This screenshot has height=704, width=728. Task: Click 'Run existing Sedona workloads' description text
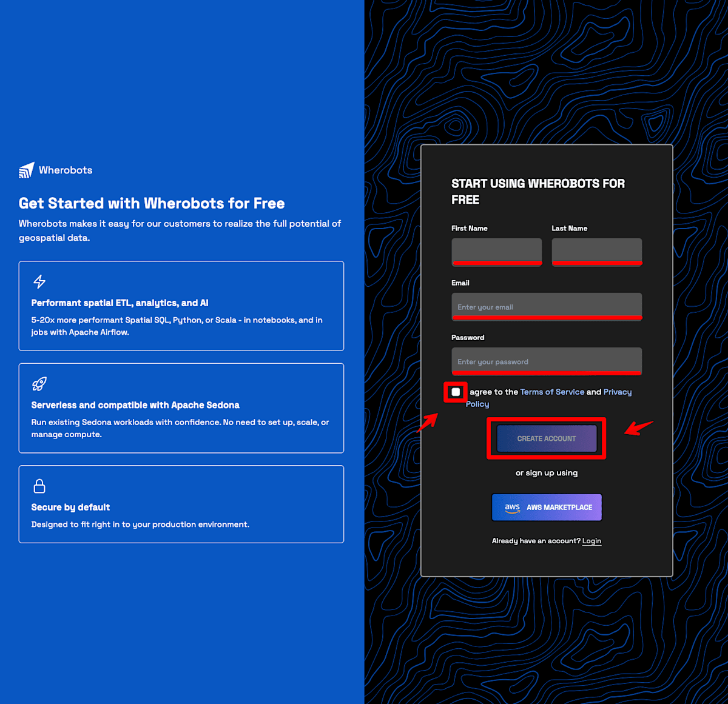(180, 428)
